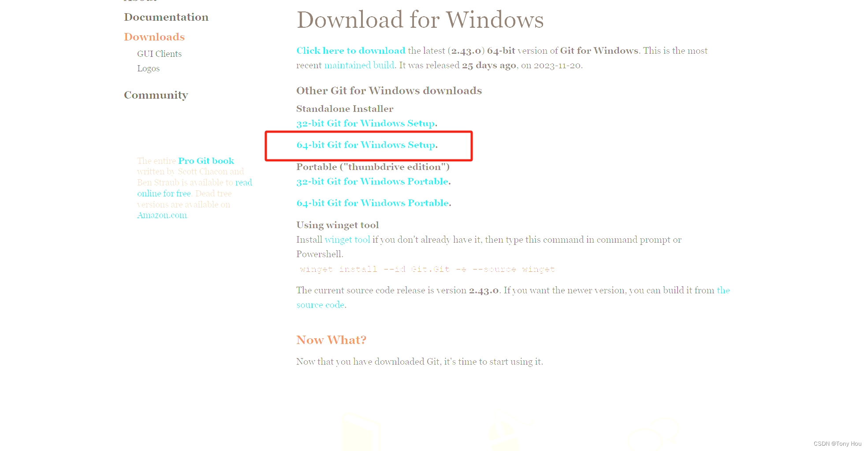This screenshot has height=451, width=868.
Task: Download 32-bit Git for Windows Portable
Action: (373, 181)
